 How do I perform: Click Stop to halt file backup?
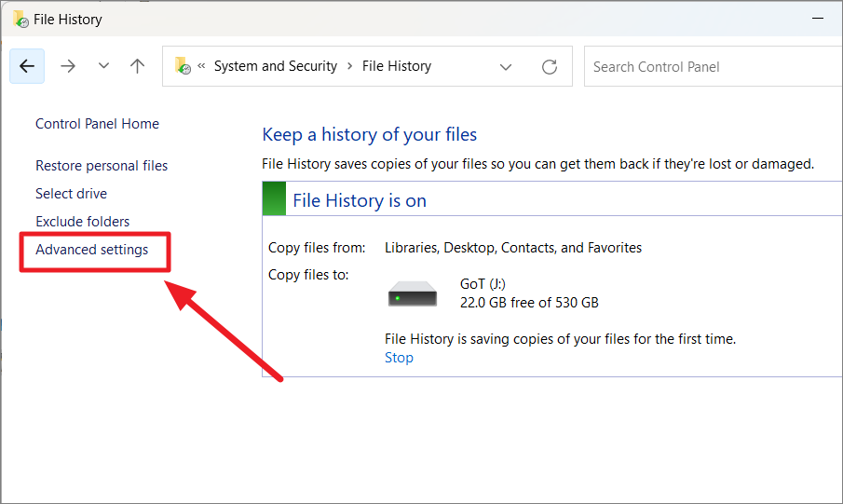[399, 358]
